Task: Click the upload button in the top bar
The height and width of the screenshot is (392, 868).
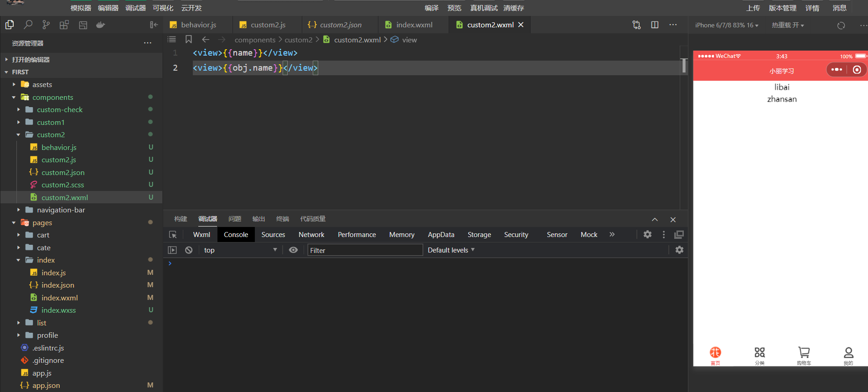Action: coord(753,8)
